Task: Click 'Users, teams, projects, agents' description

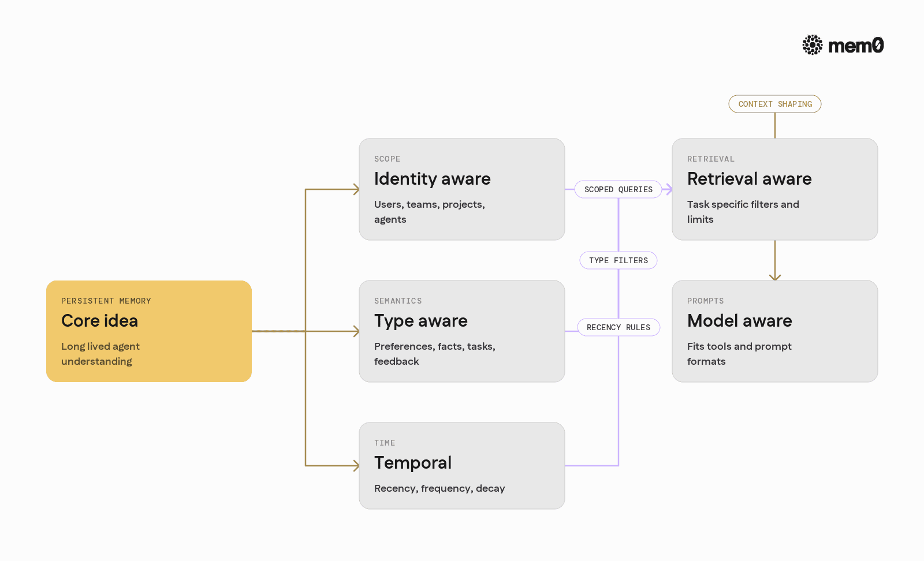Action: tap(430, 212)
